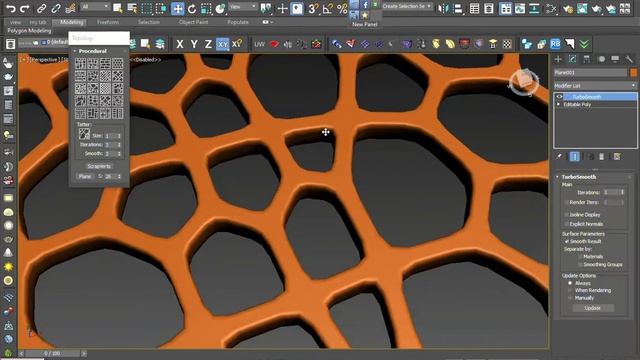Toggle TurboSmooth modifier eye visibility
640x360 pixels.
click(560, 97)
